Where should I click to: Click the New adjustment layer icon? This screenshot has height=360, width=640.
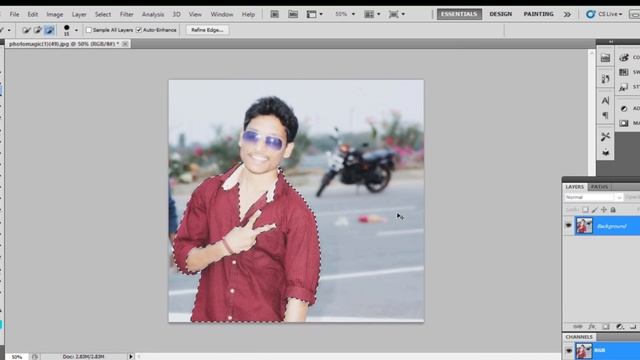(620, 327)
